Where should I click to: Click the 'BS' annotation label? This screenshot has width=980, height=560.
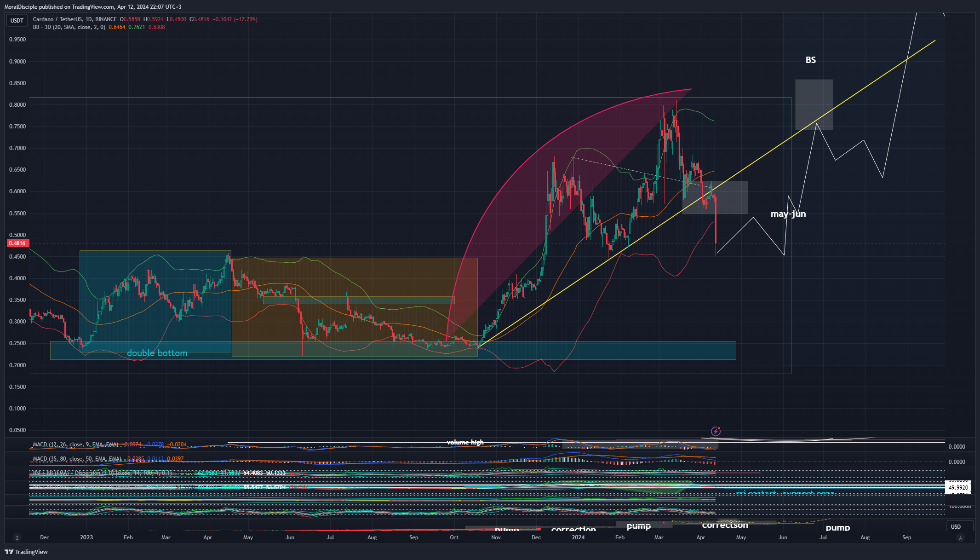pos(811,60)
